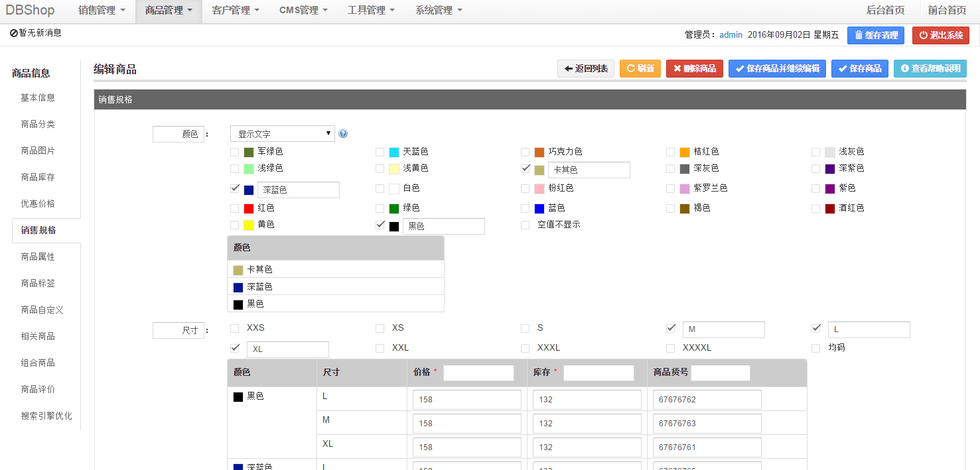This screenshot has height=470, width=980.
Task: Expand the 系统管理 dropdown menu
Action: tap(439, 11)
